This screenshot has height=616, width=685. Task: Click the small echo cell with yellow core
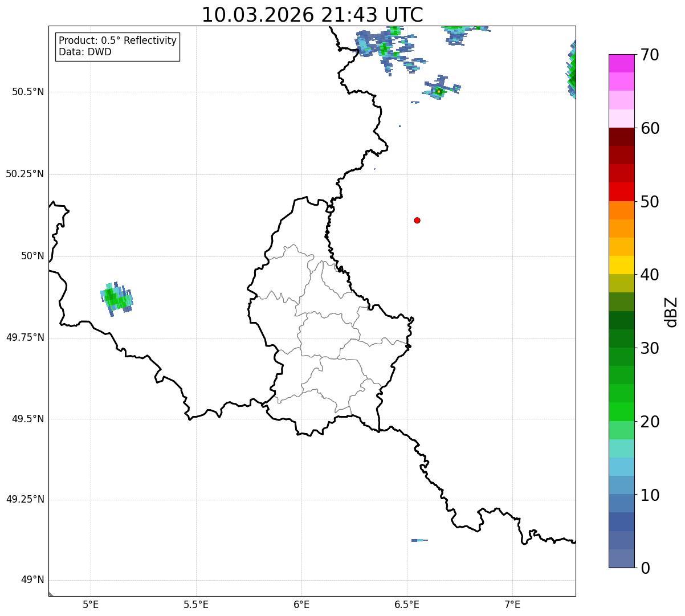439,91
